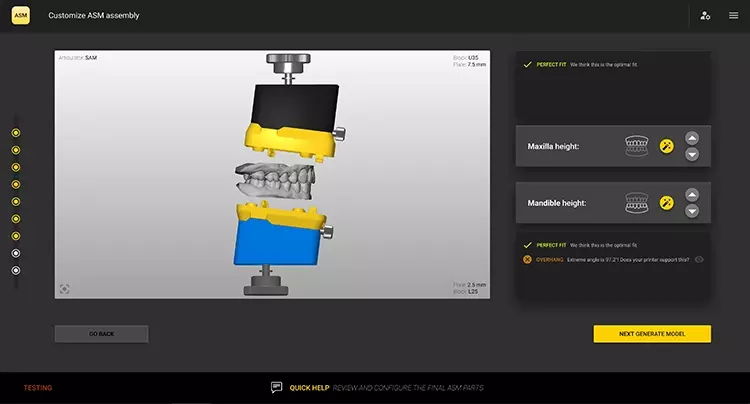Open the hamburger menu
750x404 pixels.
(x=733, y=16)
